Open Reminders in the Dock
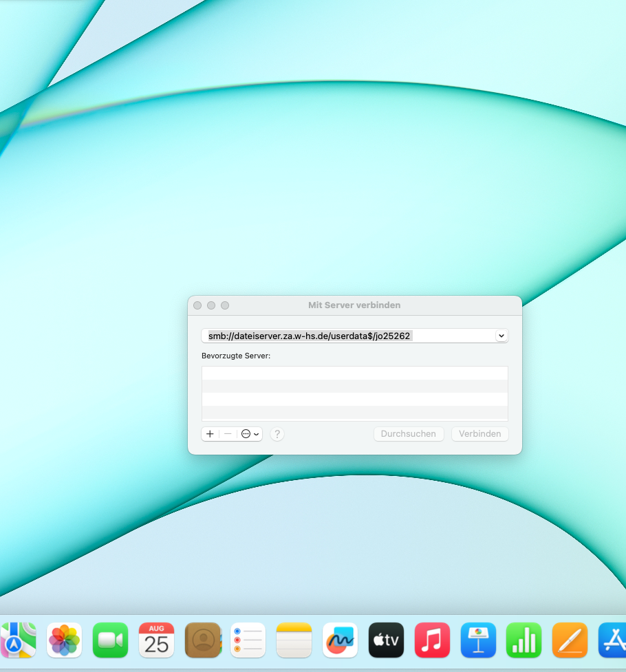The image size is (626, 672). tap(248, 640)
